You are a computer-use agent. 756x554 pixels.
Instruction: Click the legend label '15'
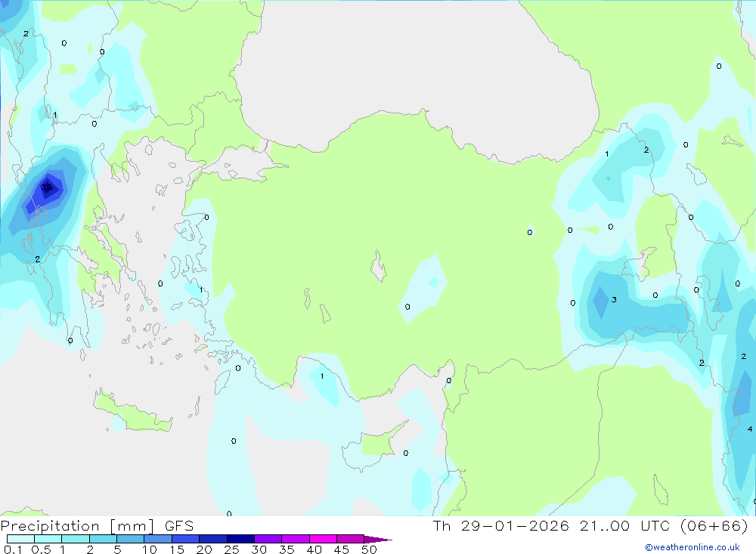(177, 549)
